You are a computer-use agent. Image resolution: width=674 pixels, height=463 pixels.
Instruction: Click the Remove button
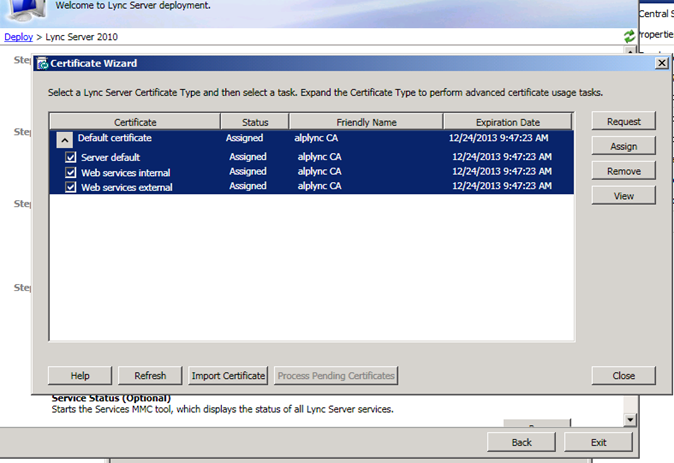click(624, 171)
